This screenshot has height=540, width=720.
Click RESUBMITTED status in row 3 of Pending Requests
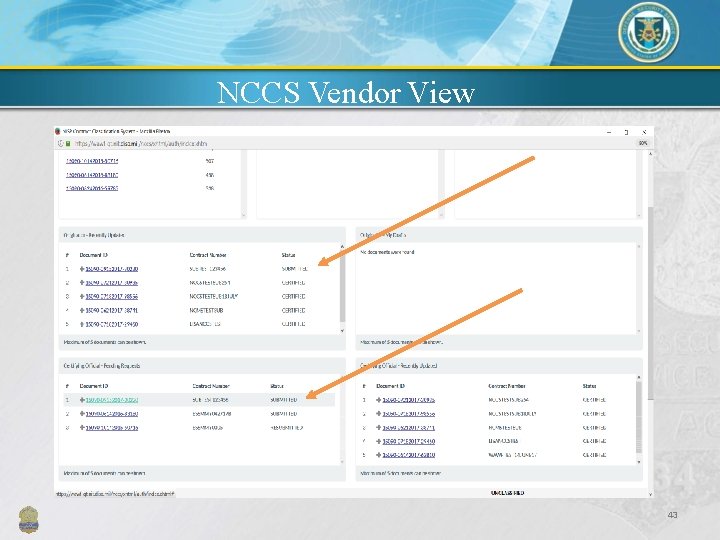287,428
